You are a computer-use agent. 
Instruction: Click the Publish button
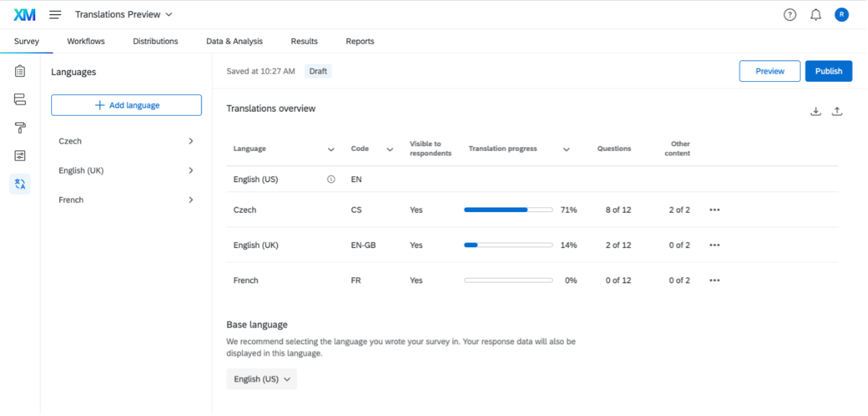[828, 71]
